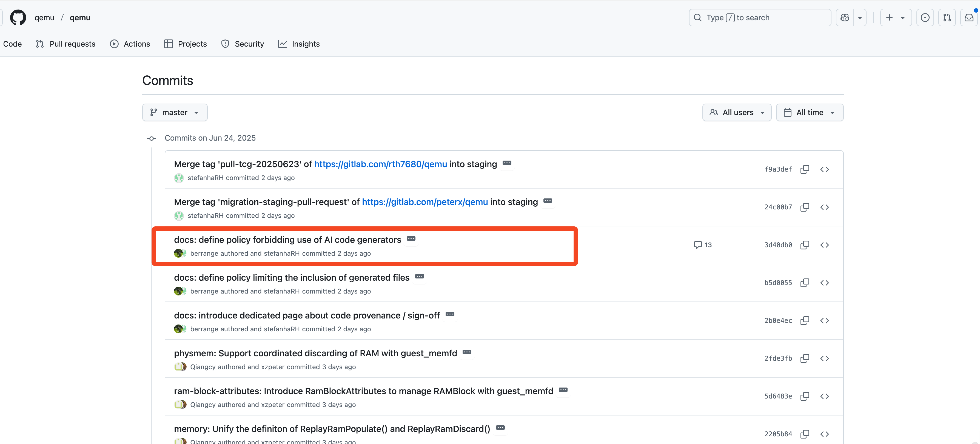Copy full SHA for 2b0e4ec
This screenshot has height=444, width=980.
coord(805,321)
